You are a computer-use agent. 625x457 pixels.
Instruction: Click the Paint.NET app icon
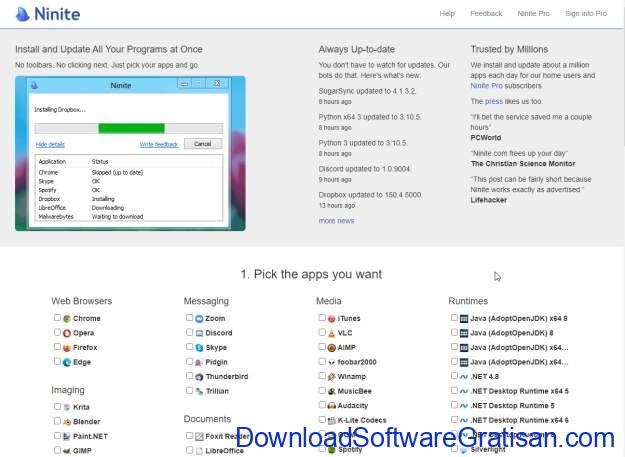(x=67, y=436)
